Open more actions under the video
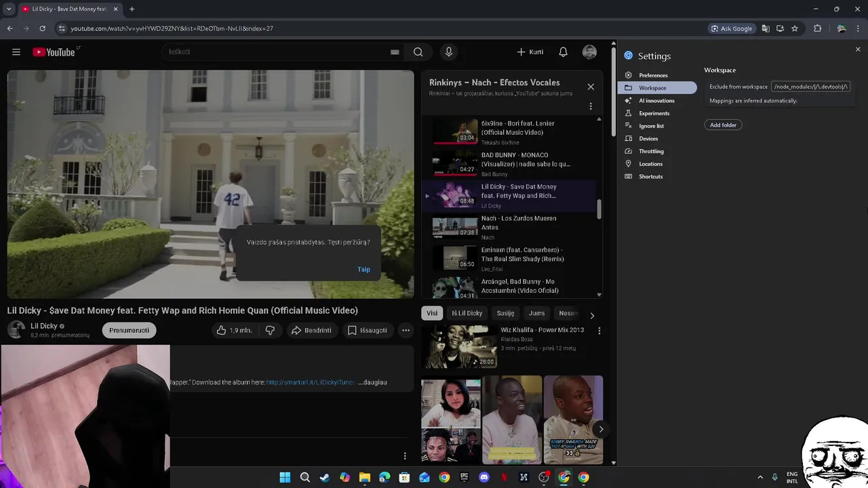Screen dimensions: 868x488 [406, 330]
